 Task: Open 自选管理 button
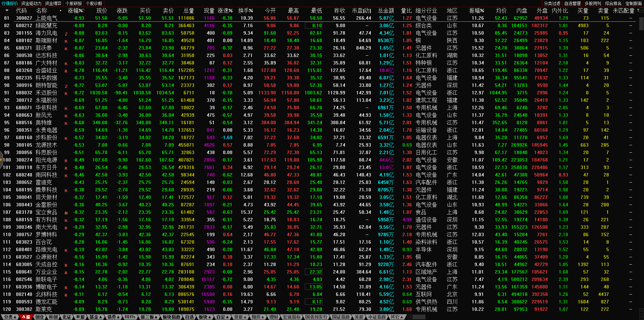point(572,3)
